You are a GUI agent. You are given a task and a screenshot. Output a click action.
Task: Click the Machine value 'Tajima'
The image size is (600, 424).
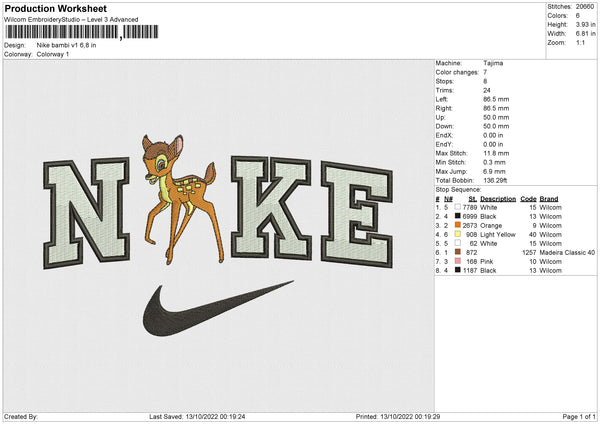pyautogui.click(x=493, y=63)
